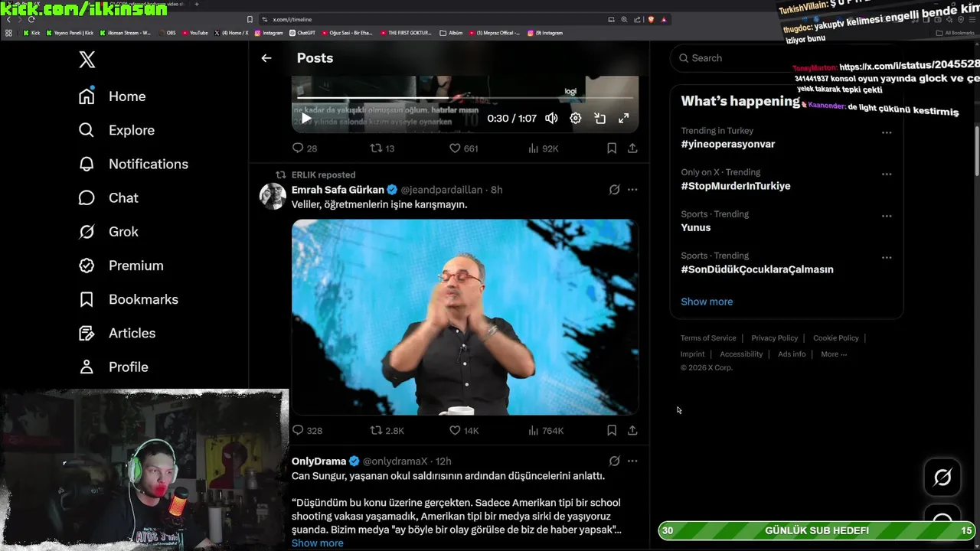Open the YouTube bookmark
The image size is (980, 551).
[x=194, y=33]
